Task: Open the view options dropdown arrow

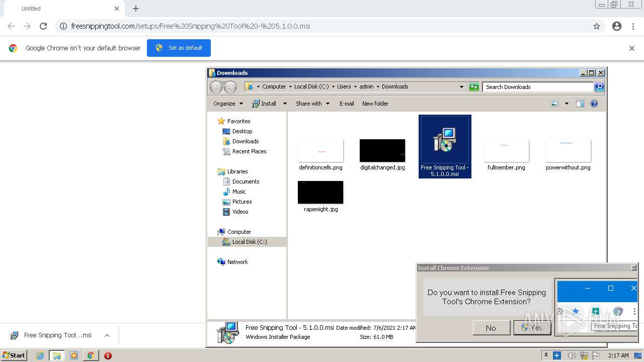Action: (x=567, y=104)
